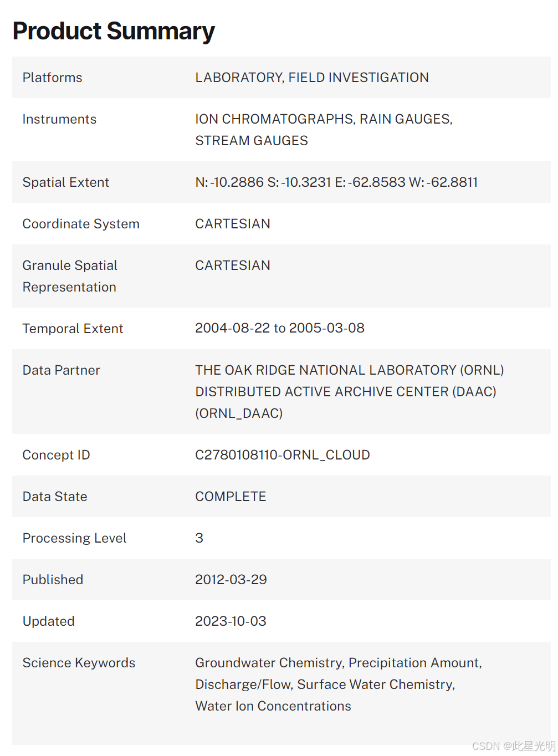Click the Groundwater Chemistry keyword

pos(269,663)
